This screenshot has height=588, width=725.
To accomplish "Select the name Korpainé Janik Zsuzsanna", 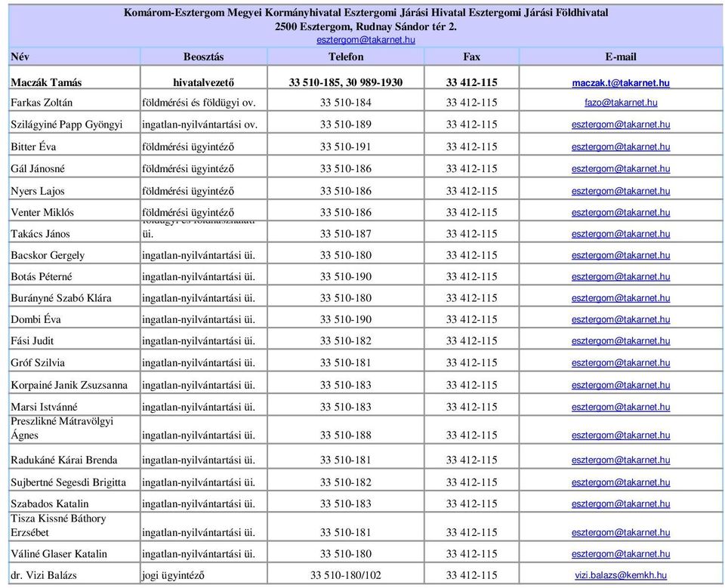I will click(x=69, y=385).
